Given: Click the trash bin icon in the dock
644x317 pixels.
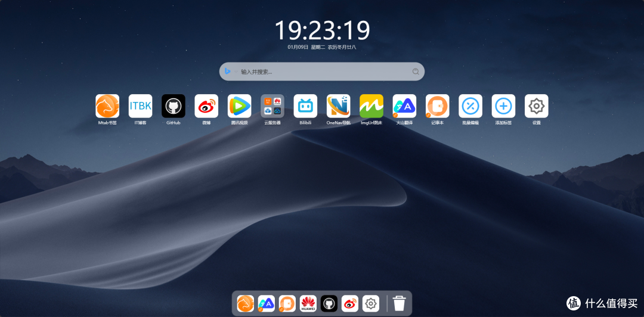Looking at the screenshot, I should point(399,303).
